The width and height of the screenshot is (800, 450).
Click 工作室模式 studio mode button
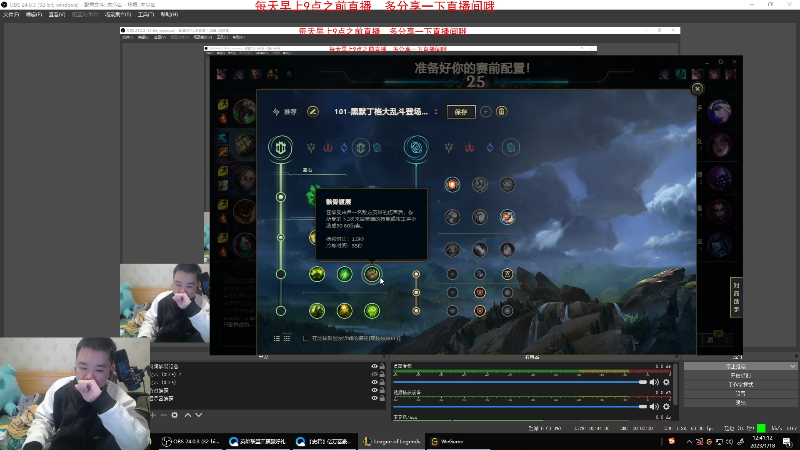(741, 385)
